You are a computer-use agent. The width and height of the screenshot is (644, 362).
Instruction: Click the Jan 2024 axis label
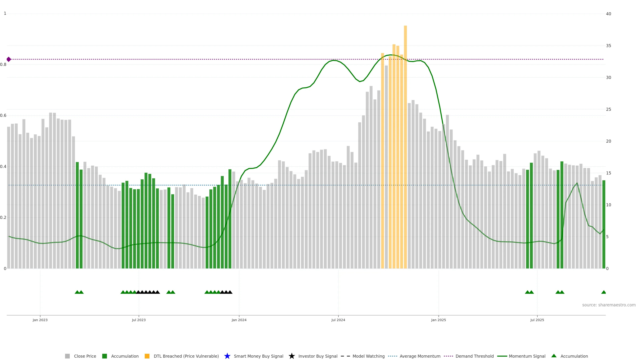click(239, 320)
